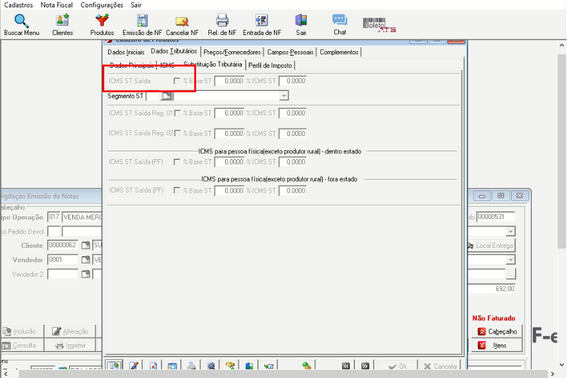Open the Nota Fiscal menu
The width and height of the screenshot is (567, 378).
56,5
